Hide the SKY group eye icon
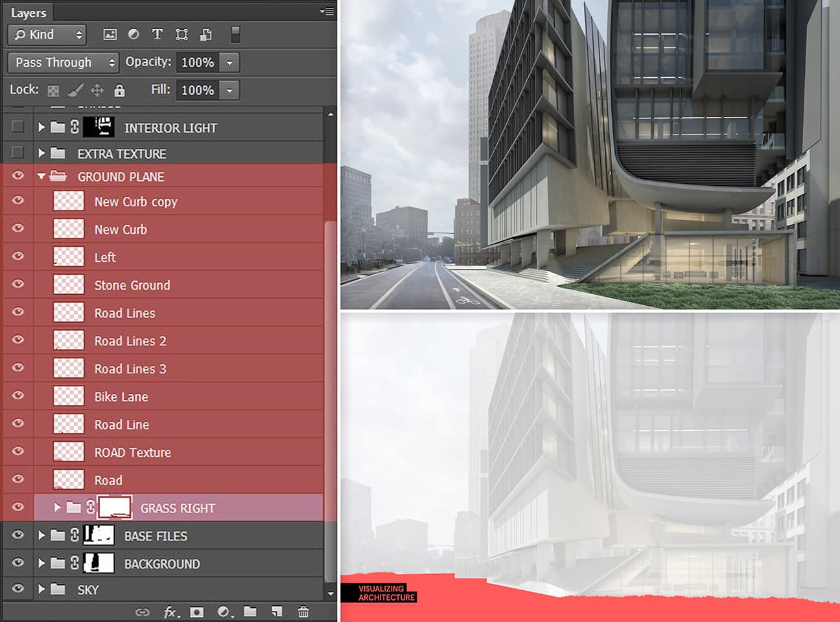Viewport: 840px width, 622px height. pos(17,588)
